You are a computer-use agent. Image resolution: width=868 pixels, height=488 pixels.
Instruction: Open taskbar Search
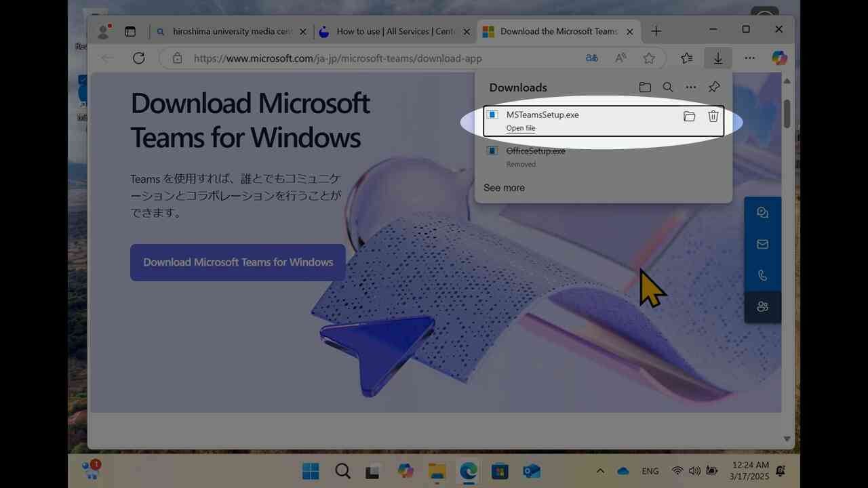(x=342, y=471)
